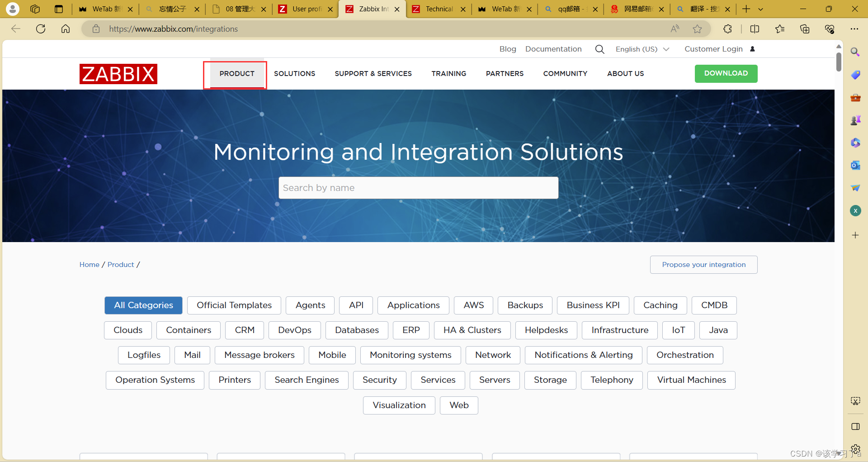Click the browser back arrow
The width and height of the screenshot is (868, 462).
16,29
